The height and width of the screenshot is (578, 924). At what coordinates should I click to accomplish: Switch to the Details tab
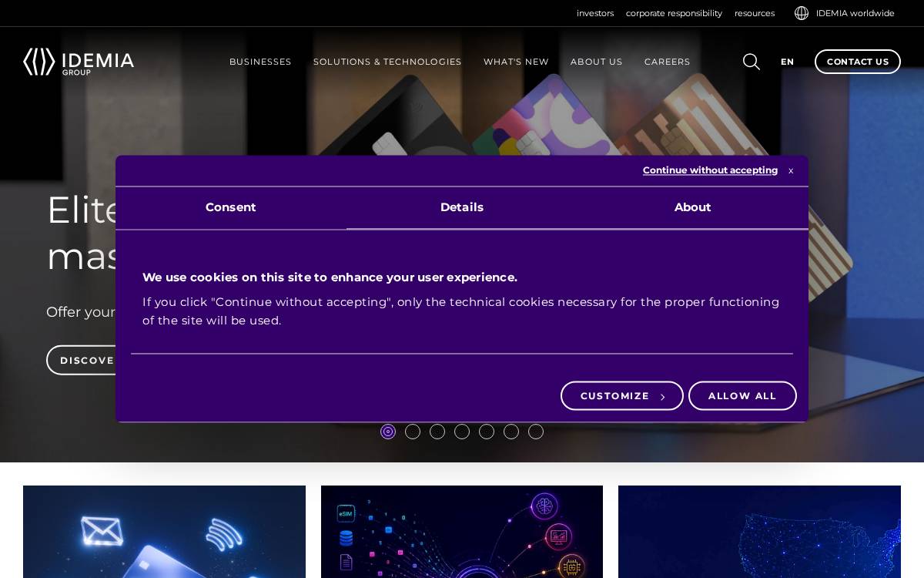[x=462, y=207]
